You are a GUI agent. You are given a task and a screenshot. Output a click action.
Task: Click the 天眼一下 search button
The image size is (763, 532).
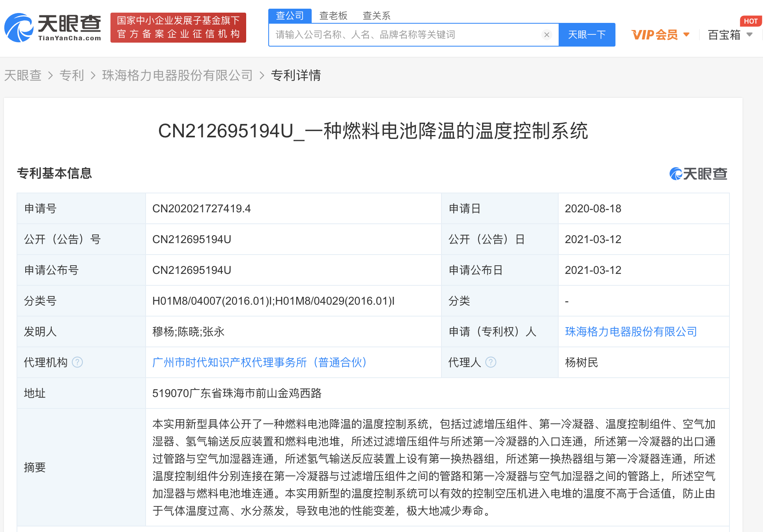[x=587, y=35]
